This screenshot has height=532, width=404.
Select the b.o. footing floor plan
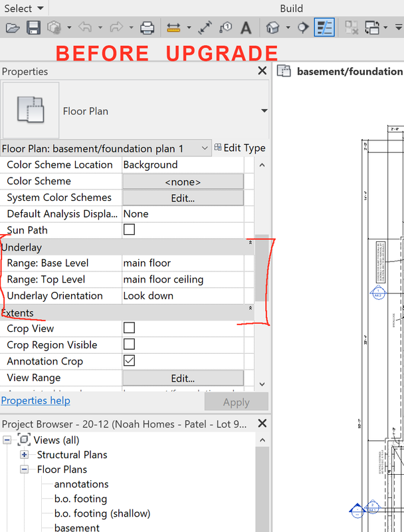coord(80,499)
